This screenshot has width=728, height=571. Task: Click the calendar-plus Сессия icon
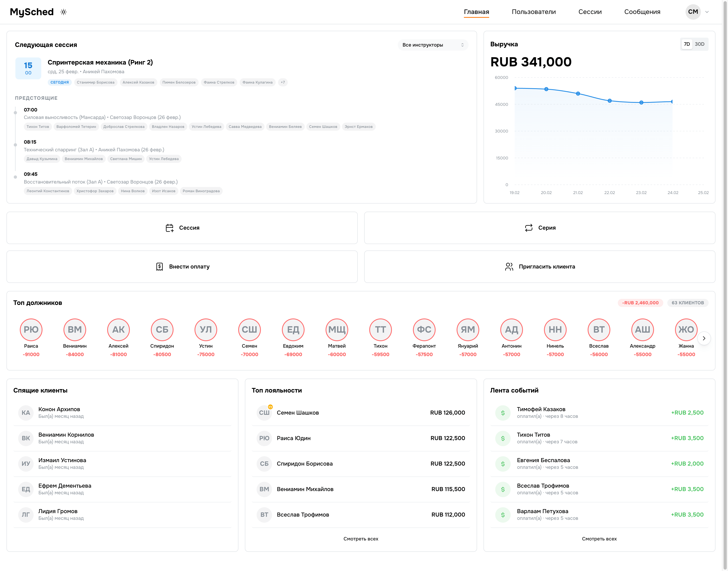coord(169,228)
